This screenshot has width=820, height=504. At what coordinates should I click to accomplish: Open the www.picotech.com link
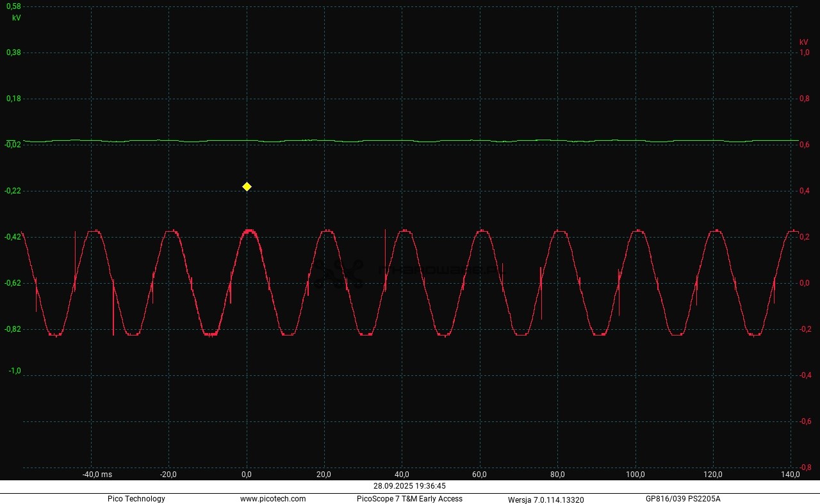273,499
